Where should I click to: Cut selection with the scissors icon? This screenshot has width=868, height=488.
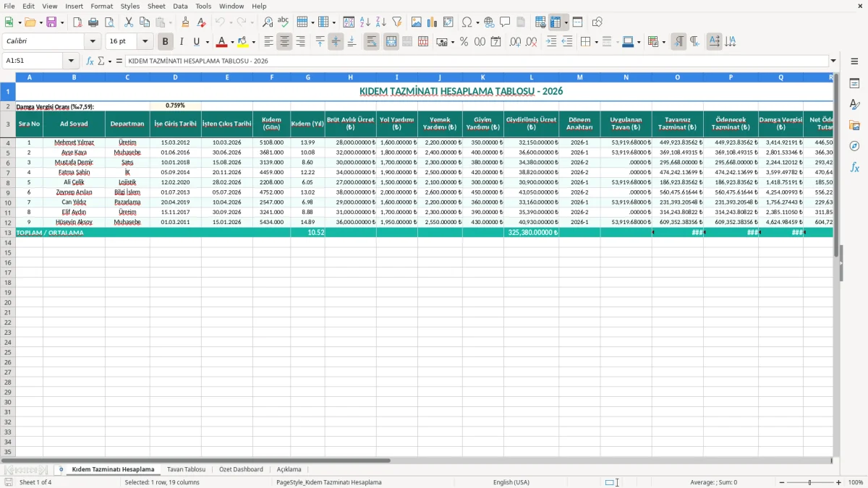[x=129, y=22]
